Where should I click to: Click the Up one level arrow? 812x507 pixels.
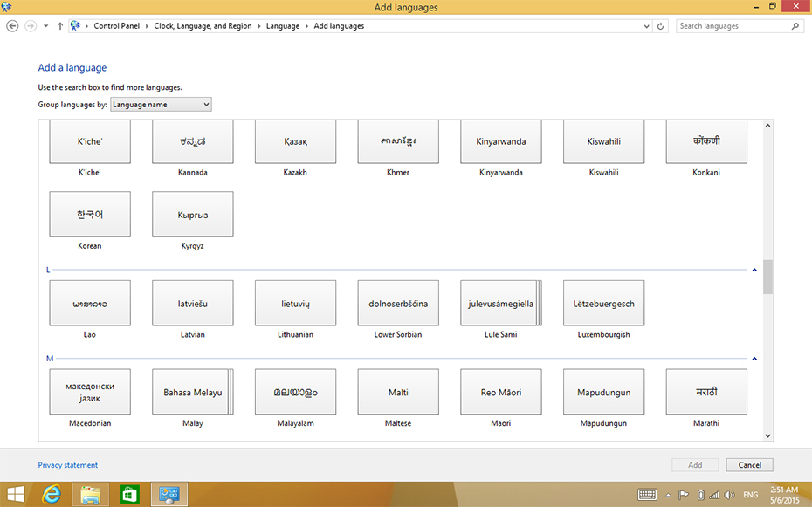59,26
